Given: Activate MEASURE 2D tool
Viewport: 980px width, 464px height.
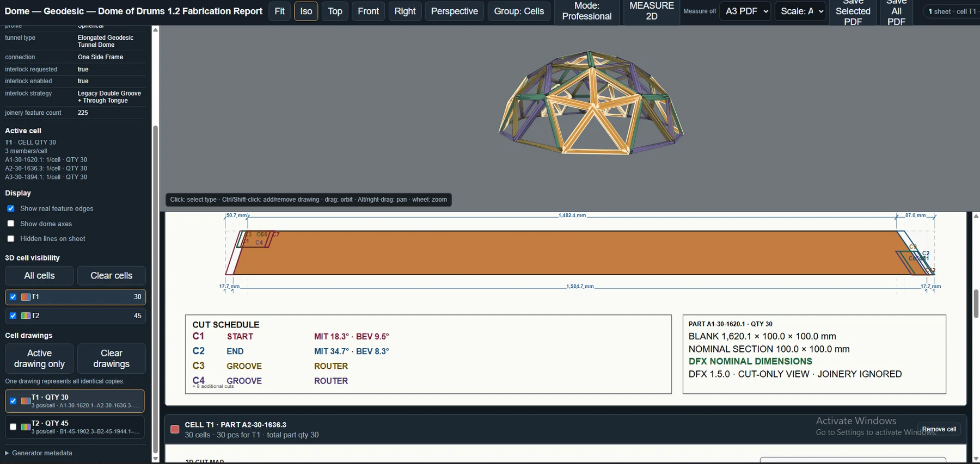Looking at the screenshot, I should pyautogui.click(x=652, y=11).
